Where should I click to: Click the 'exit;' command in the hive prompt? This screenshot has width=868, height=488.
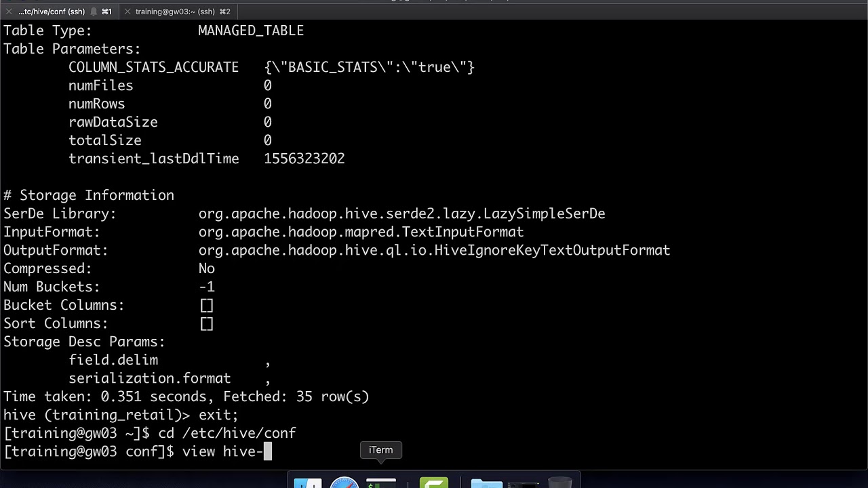tap(218, 415)
